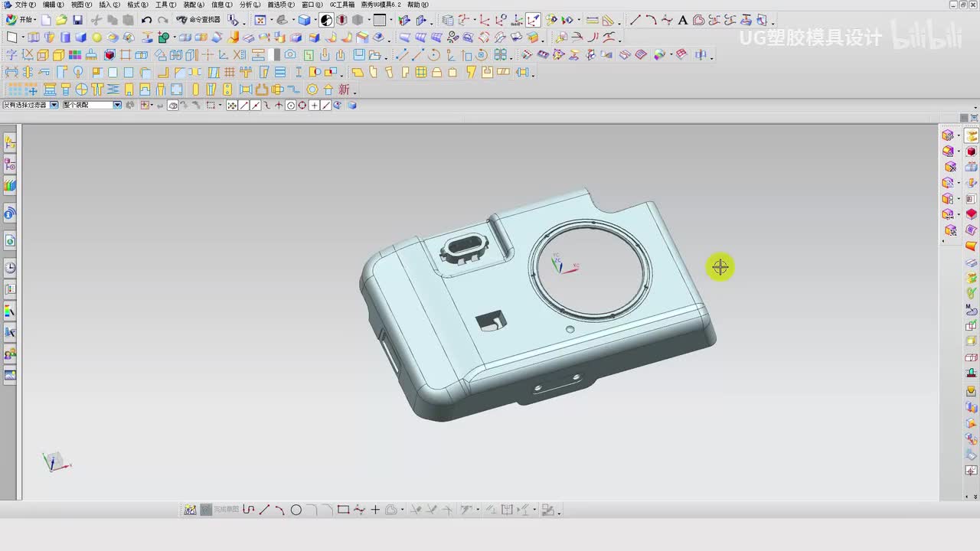980x551 pixels.
Task: Click the Point (plus) sketch tool at bottom
Action: (375, 510)
